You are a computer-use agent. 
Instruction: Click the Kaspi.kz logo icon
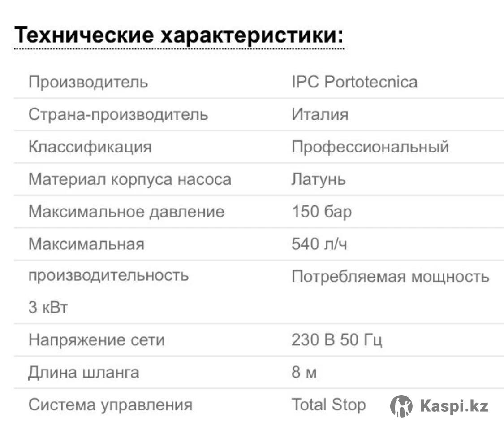[401, 406]
